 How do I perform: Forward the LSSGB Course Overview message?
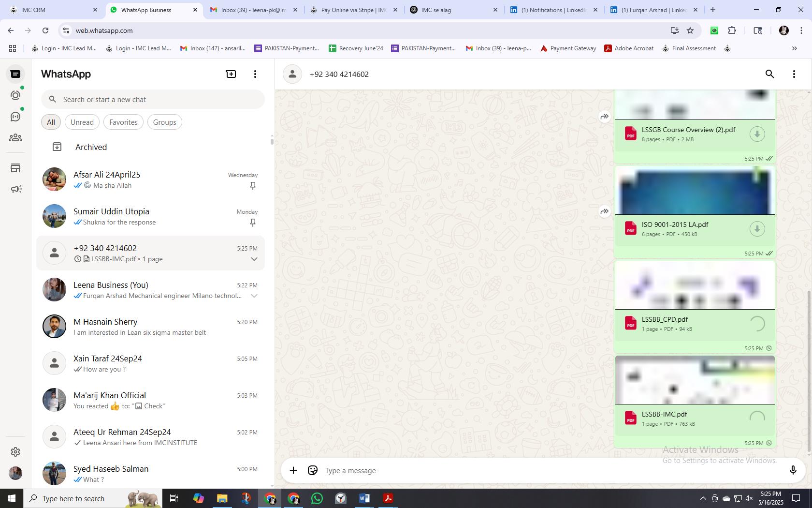[605, 117]
